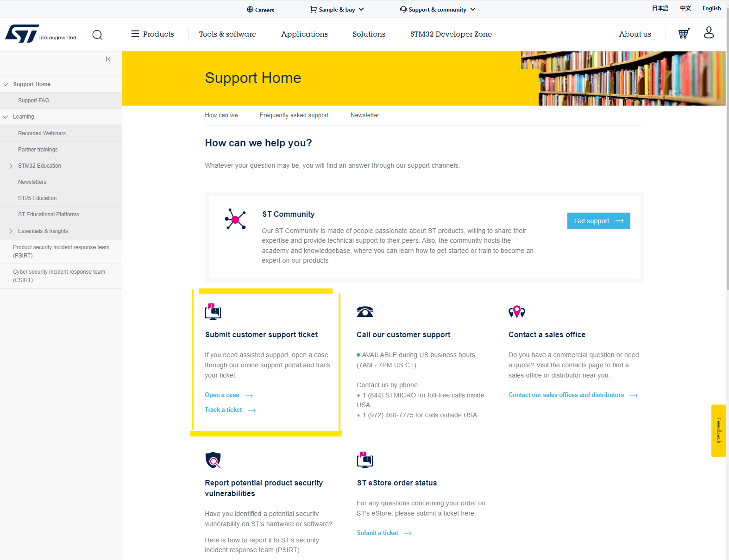The height and width of the screenshot is (560, 729).
Task: Switch to the Newsletter tab
Action: pyautogui.click(x=364, y=115)
